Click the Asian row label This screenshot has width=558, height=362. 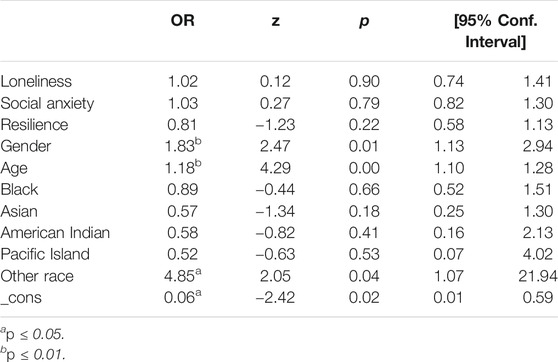19,211
